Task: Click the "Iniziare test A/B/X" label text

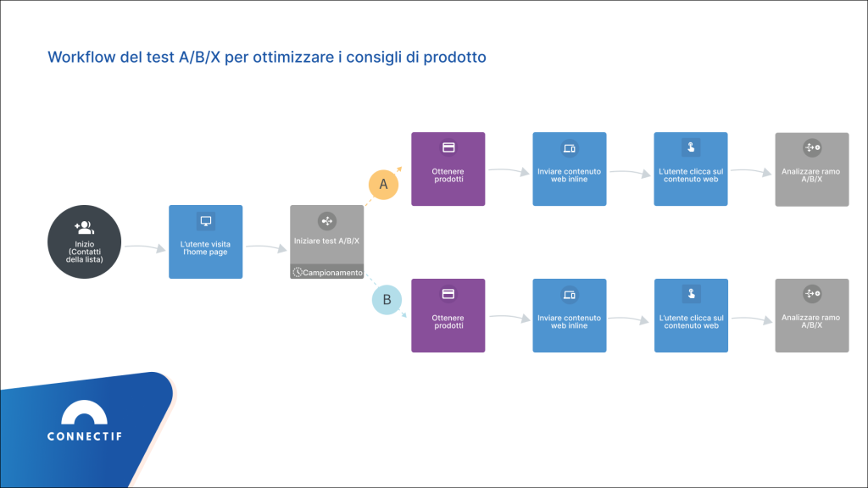Action: [x=326, y=241]
